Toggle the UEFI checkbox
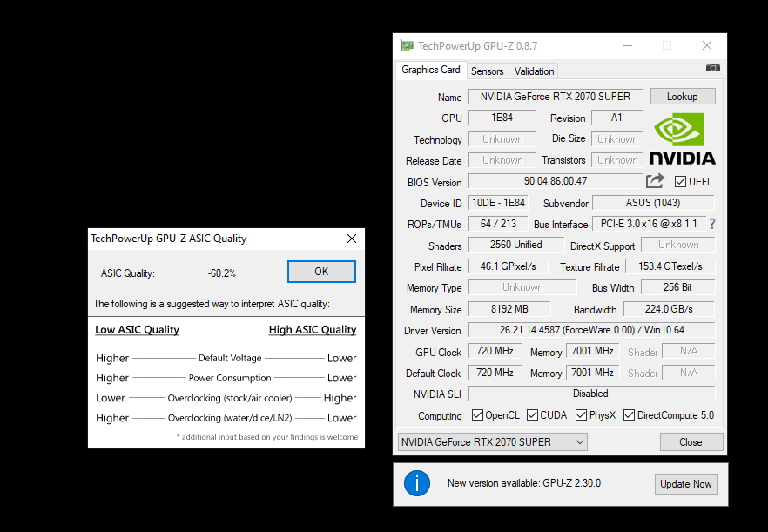The height and width of the screenshot is (532, 768). (680, 182)
